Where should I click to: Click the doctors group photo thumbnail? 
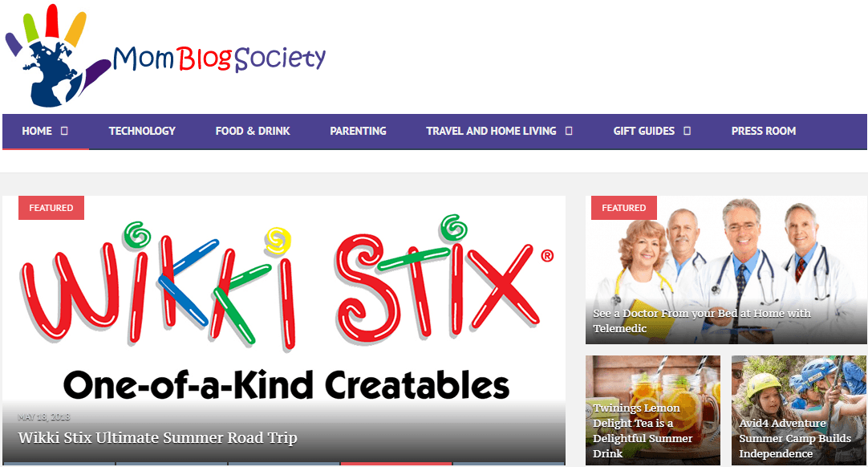point(726,270)
